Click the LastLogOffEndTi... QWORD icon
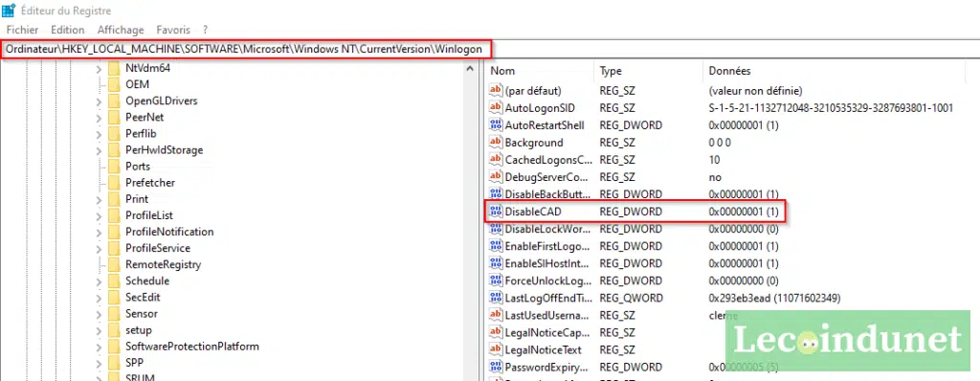980x381 pixels. [x=496, y=298]
